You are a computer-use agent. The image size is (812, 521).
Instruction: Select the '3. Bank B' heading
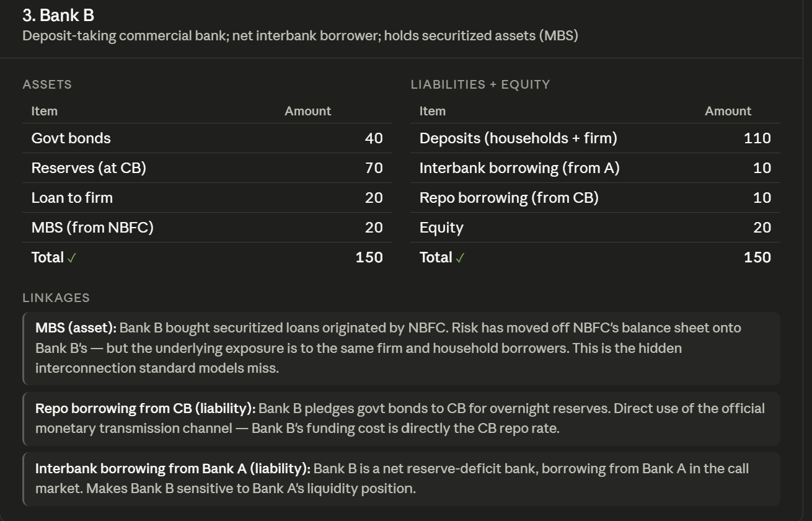(58, 15)
